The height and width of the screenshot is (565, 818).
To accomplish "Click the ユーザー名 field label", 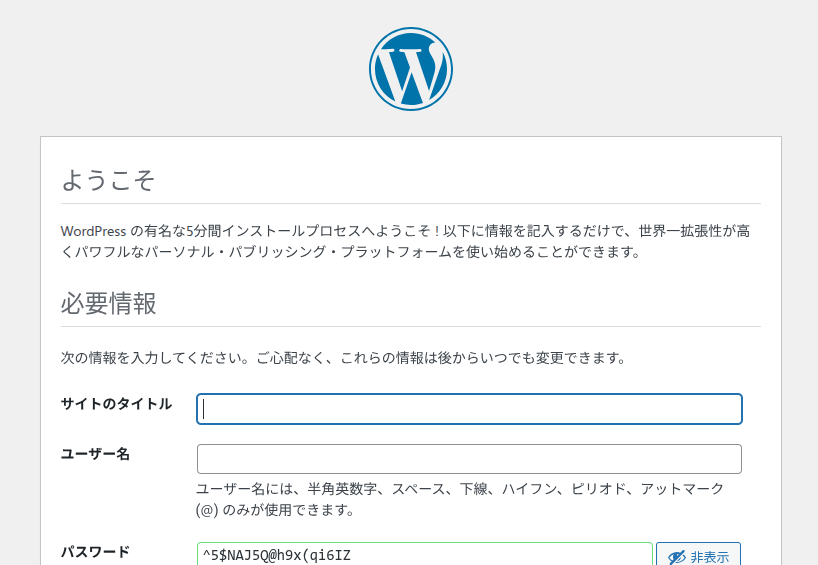I will click(95, 454).
